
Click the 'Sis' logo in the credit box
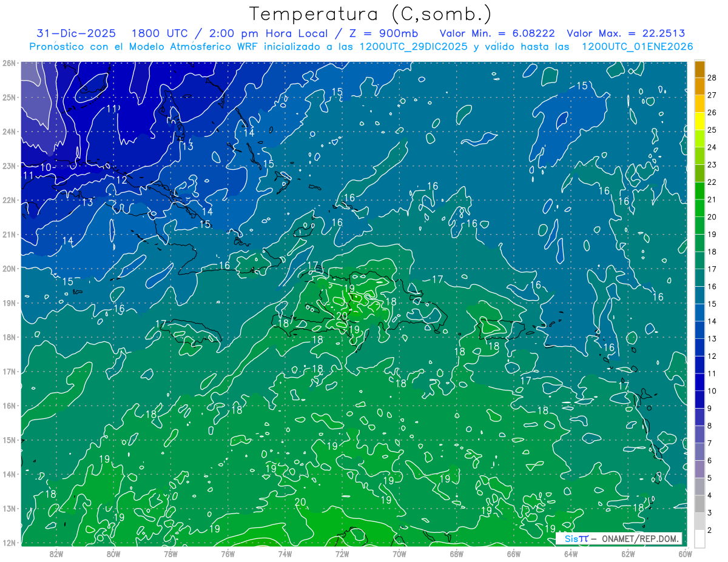pyautogui.click(x=571, y=538)
